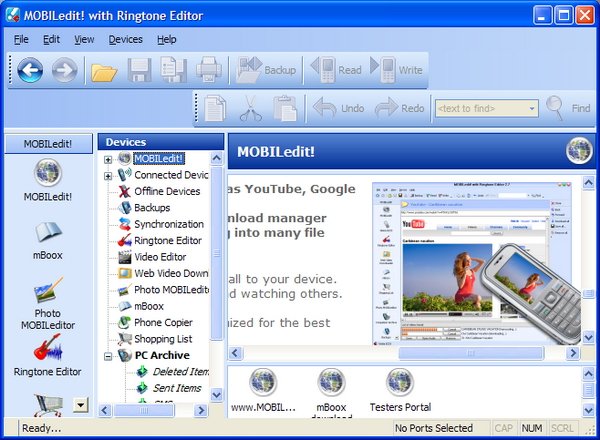Image resolution: width=600 pixels, height=440 pixels.
Task: Select Web Video Downloader in the tree
Action: tap(171, 274)
